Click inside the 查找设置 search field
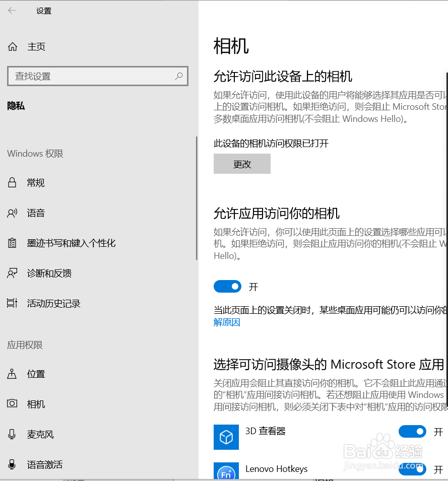The image size is (448, 481). point(98,76)
